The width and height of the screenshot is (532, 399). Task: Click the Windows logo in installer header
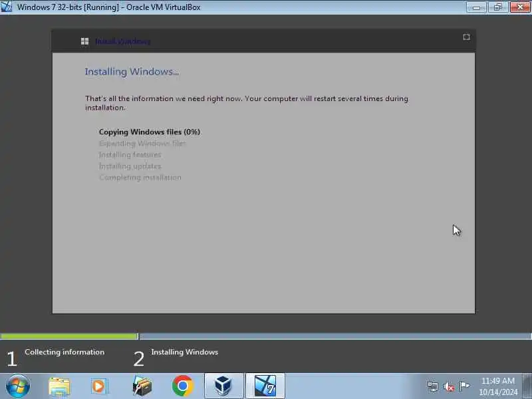click(x=85, y=41)
